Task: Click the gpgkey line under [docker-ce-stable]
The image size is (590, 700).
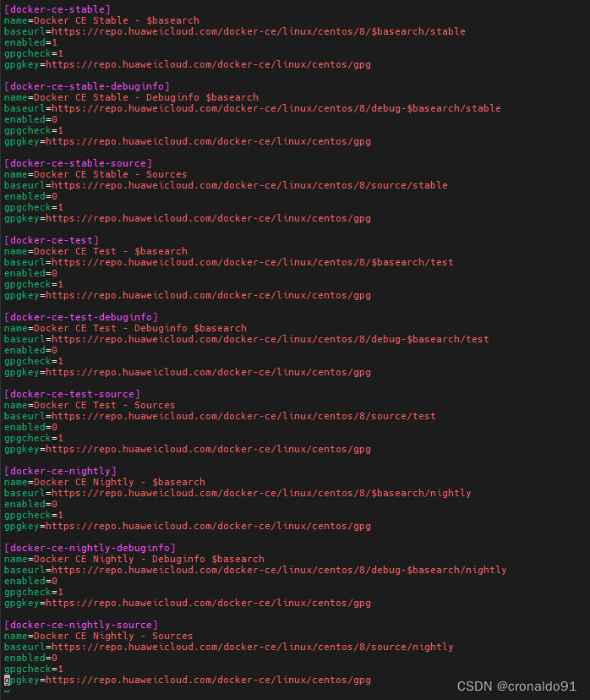Action: pyautogui.click(x=188, y=64)
